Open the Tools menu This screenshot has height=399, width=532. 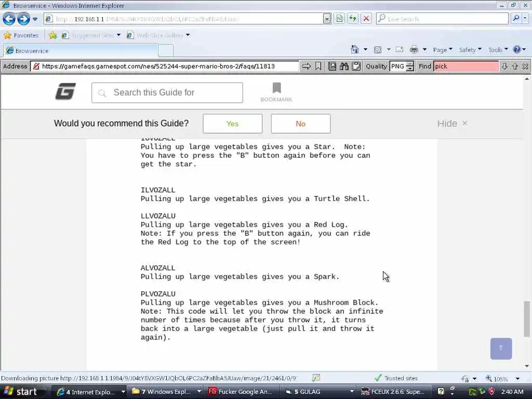pos(498,50)
